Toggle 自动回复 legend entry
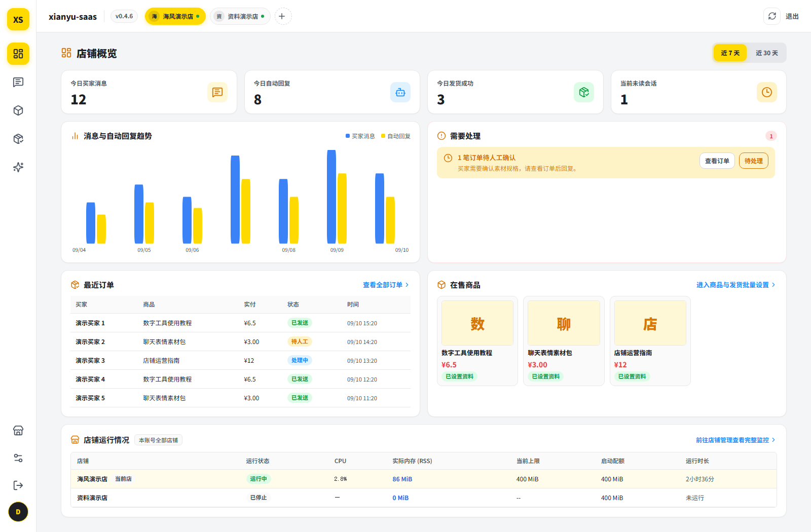This screenshot has height=532, width=811. tap(396, 136)
